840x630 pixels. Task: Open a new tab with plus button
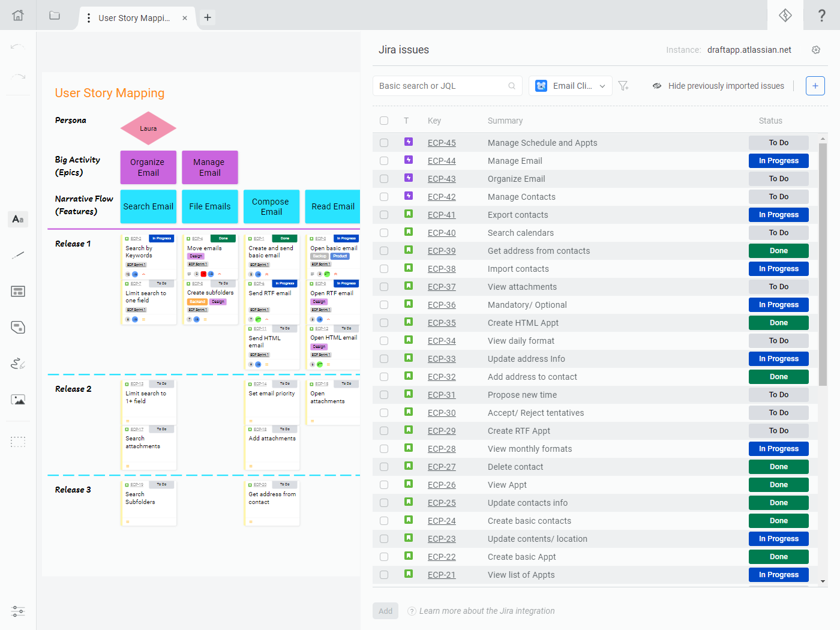208,17
